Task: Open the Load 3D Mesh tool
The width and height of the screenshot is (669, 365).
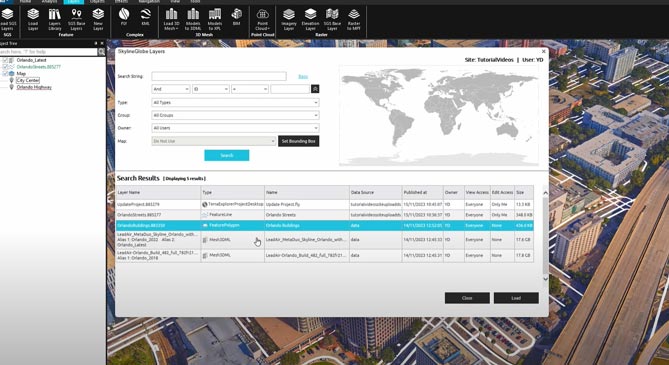Action: [x=172, y=19]
